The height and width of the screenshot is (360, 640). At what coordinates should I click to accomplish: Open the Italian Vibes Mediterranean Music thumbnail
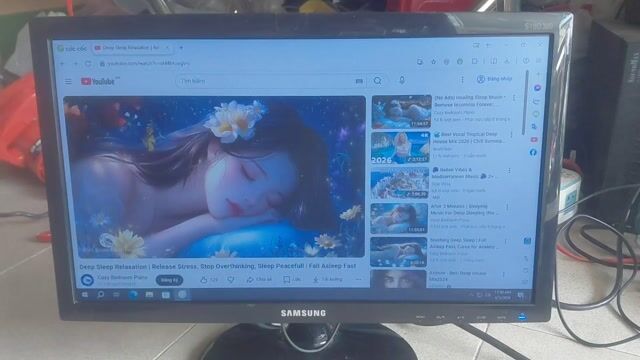(x=400, y=183)
